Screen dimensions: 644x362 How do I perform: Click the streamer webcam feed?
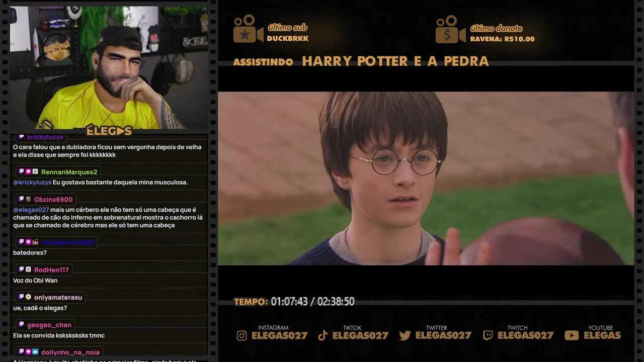[x=109, y=67]
